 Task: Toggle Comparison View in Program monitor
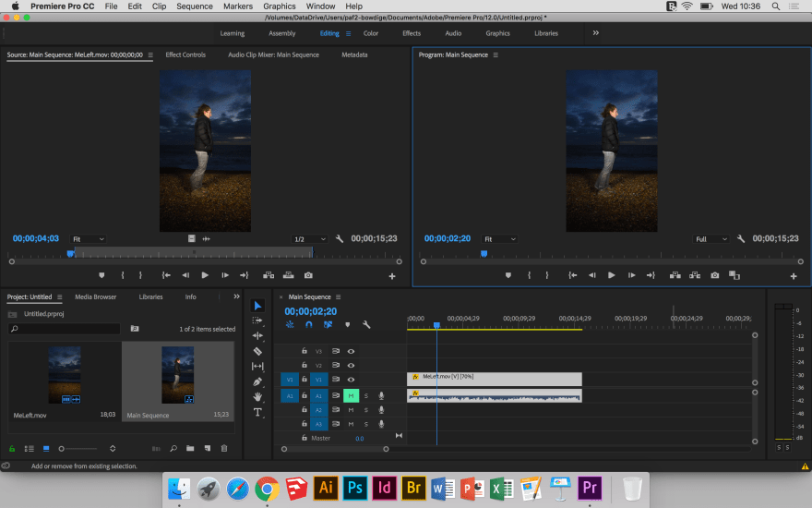[x=734, y=275]
